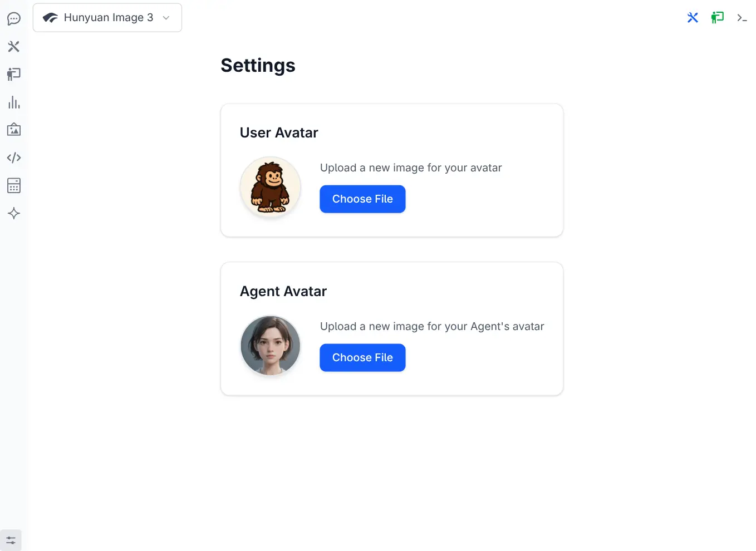
Task: Open the sliders settings icon at the bottom left
Action: (11, 540)
